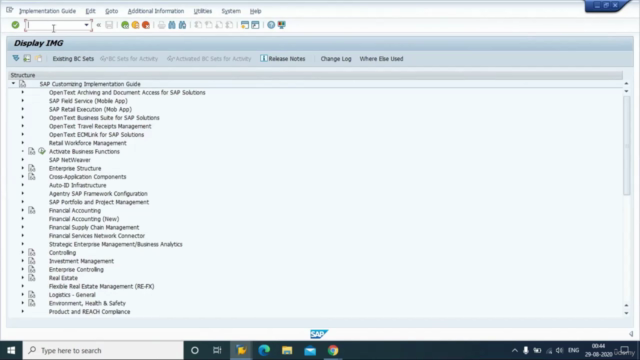Click the position/collapse tree icon in IMG toolbar

pyautogui.click(x=27, y=58)
